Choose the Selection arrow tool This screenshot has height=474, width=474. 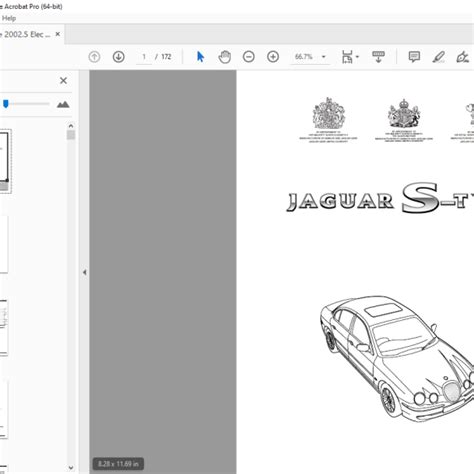pyautogui.click(x=200, y=57)
